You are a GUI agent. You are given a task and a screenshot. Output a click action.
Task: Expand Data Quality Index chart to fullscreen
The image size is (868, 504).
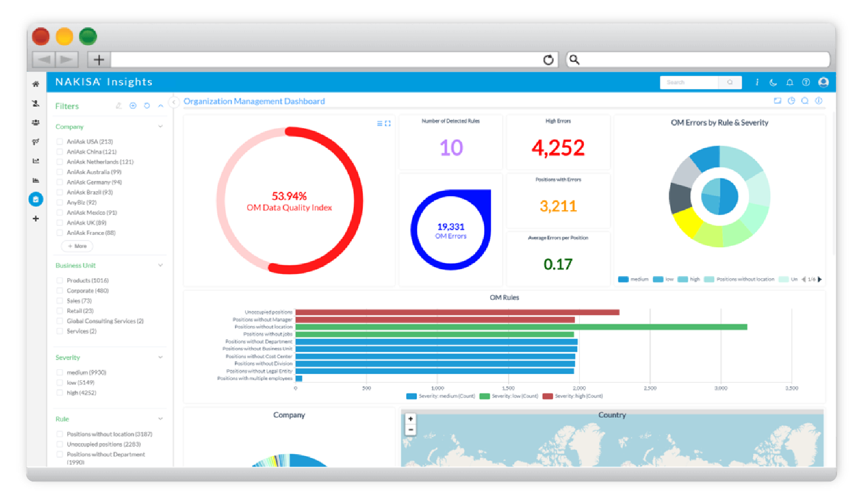pos(388,123)
